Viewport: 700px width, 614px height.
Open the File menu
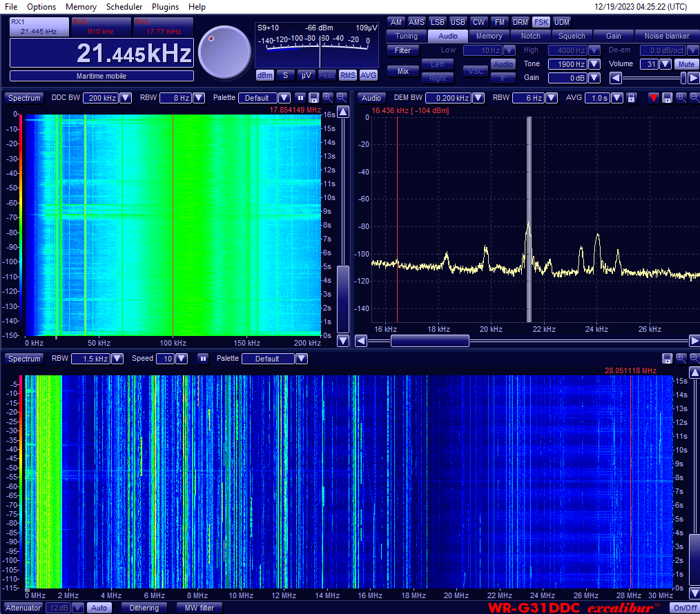pyautogui.click(x=11, y=7)
